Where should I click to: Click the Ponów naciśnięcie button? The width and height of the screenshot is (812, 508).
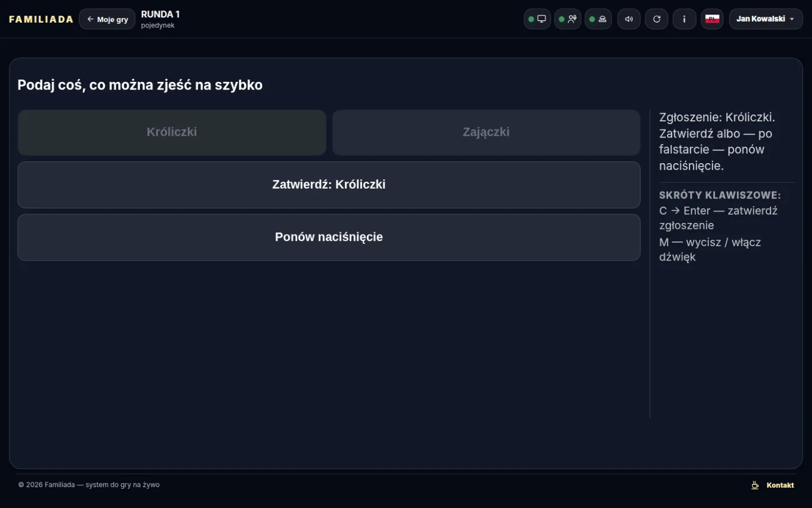tap(329, 237)
